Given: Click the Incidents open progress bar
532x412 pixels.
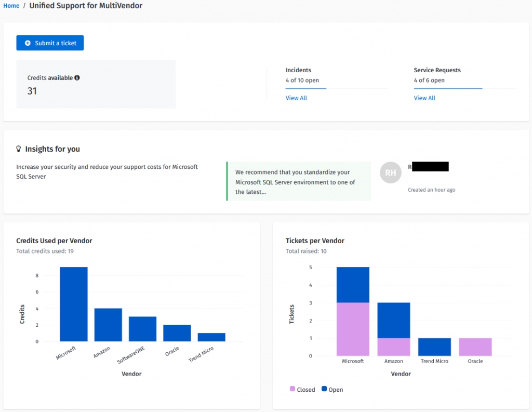Looking at the screenshot, I should click(x=306, y=88).
